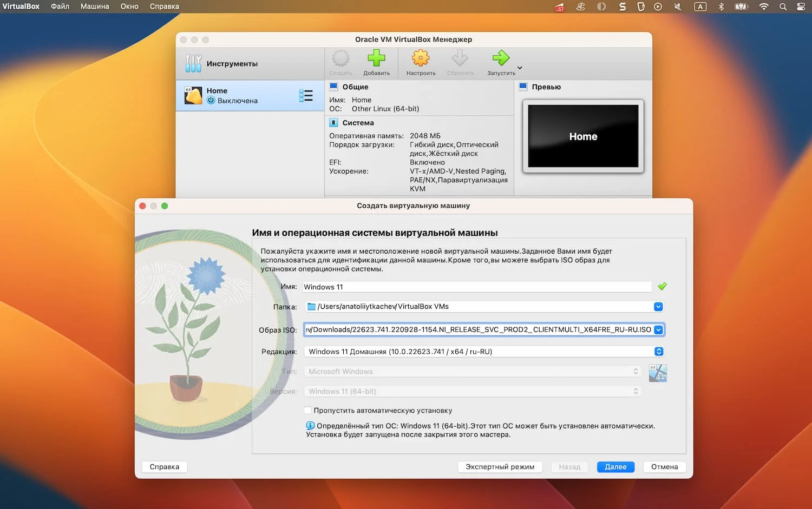The height and width of the screenshot is (509, 812).
Task: Open settings via Настроить gear icon
Action: 421,58
